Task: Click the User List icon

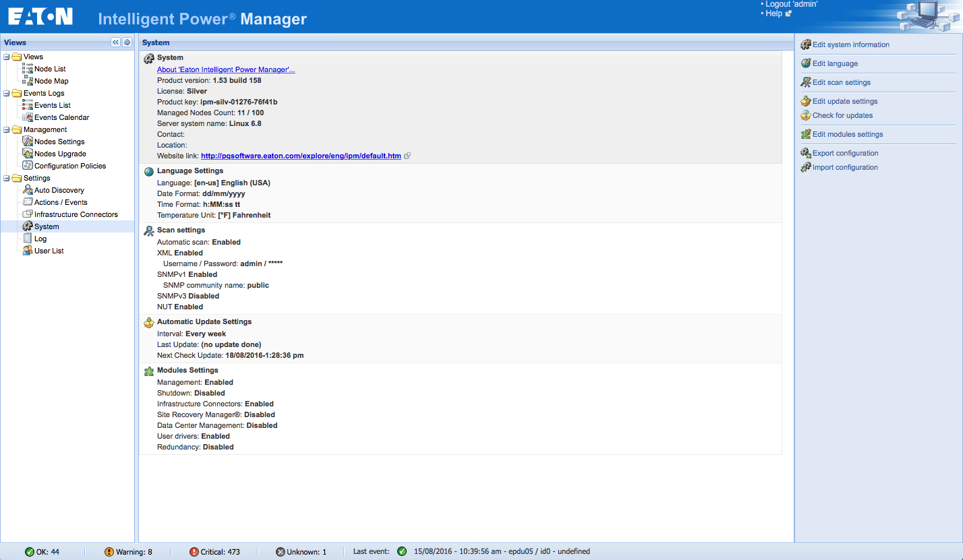Action: tap(28, 251)
